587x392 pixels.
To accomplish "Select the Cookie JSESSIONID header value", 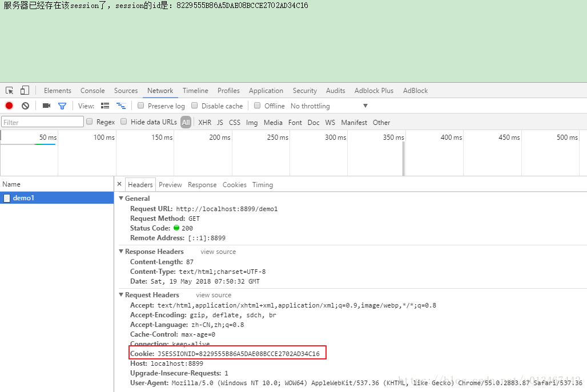I will 239,354.
